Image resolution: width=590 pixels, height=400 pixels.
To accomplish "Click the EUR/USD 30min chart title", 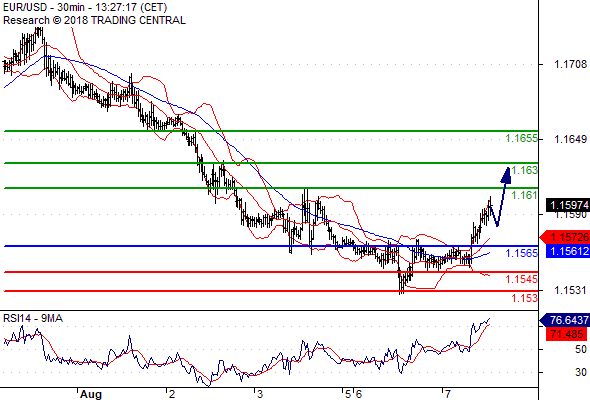I will point(85,7).
